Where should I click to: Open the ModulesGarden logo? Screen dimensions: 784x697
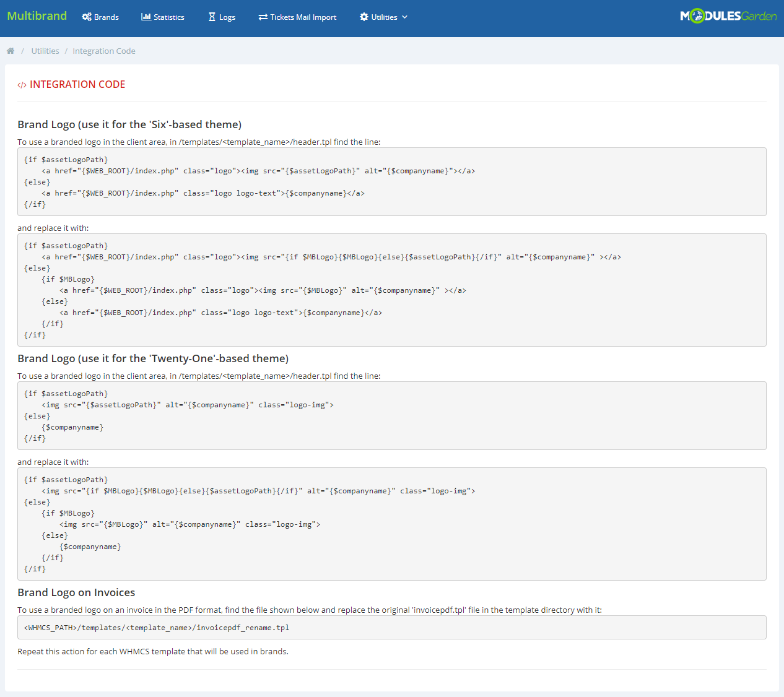[728, 16]
